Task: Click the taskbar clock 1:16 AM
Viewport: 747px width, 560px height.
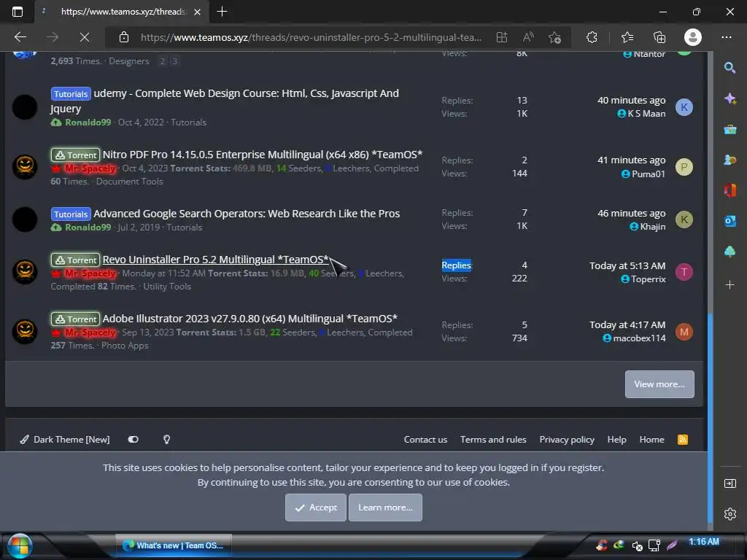Action: pos(704,542)
